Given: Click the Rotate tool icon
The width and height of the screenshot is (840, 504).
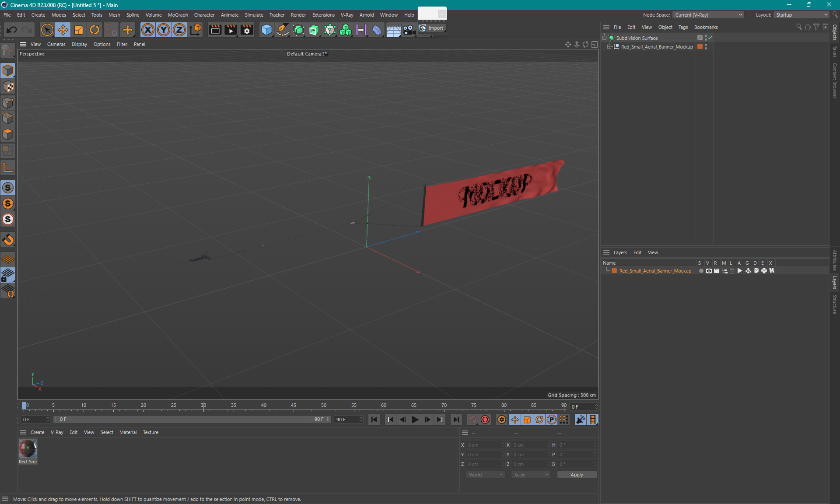Looking at the screenshot, I should click(95, 30).
